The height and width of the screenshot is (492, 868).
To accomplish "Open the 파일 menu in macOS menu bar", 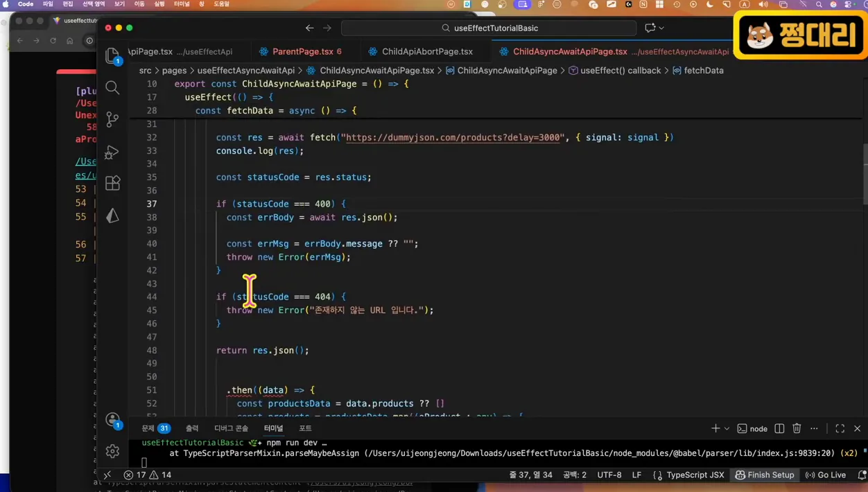I will click(x=48, y=4).
